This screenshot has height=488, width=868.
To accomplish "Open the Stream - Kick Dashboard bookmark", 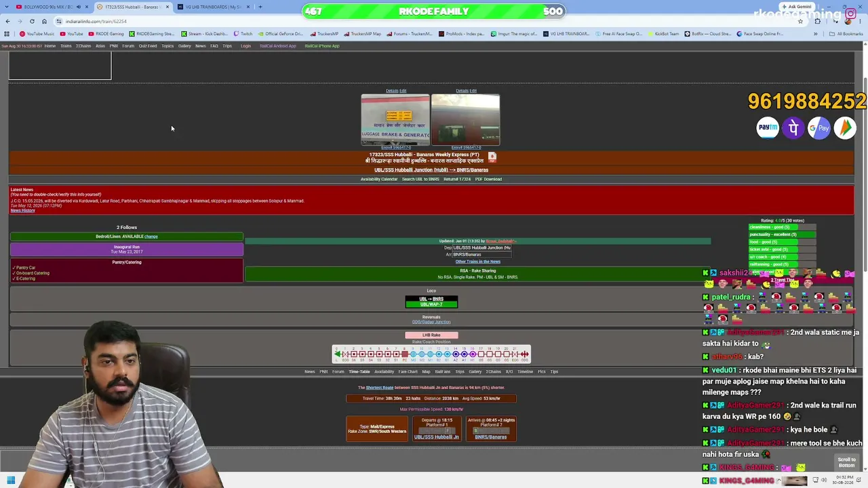I will tap(204, 34).
